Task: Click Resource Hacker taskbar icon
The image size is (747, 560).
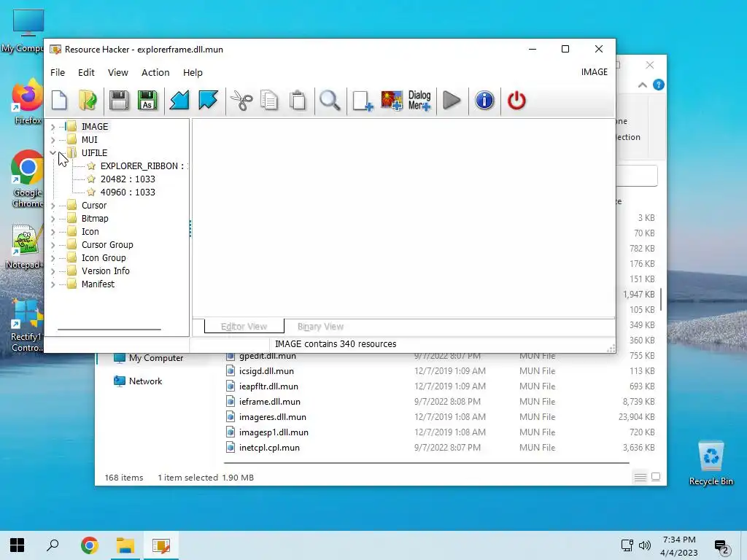Action: [161, 545]
